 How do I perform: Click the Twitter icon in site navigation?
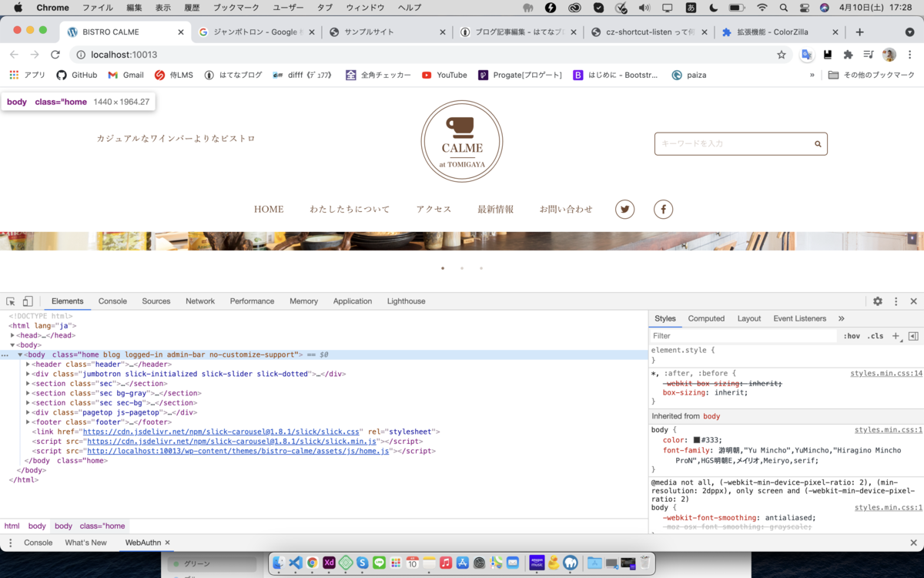click(625, 209)
